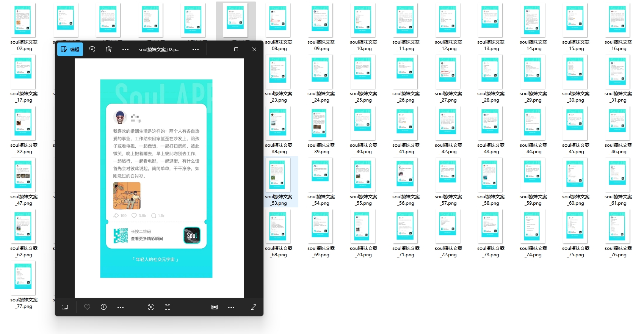
Task: Rotate the image using the rotate icon
Action: (92, 49)
